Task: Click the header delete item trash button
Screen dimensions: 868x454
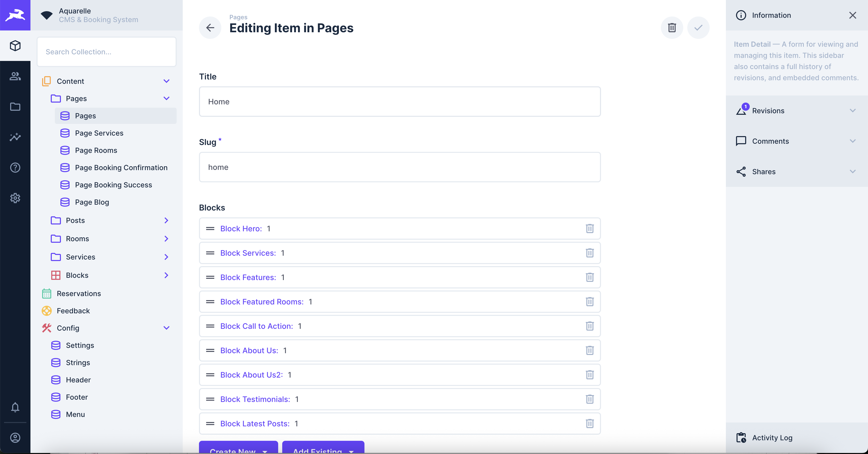Action: tap(672, 28)
